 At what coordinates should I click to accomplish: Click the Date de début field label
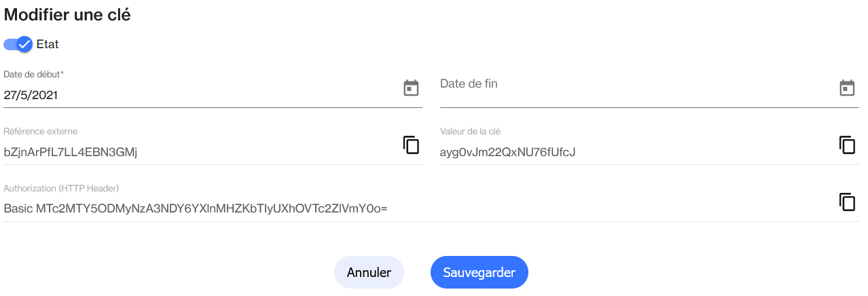[31, 74]
